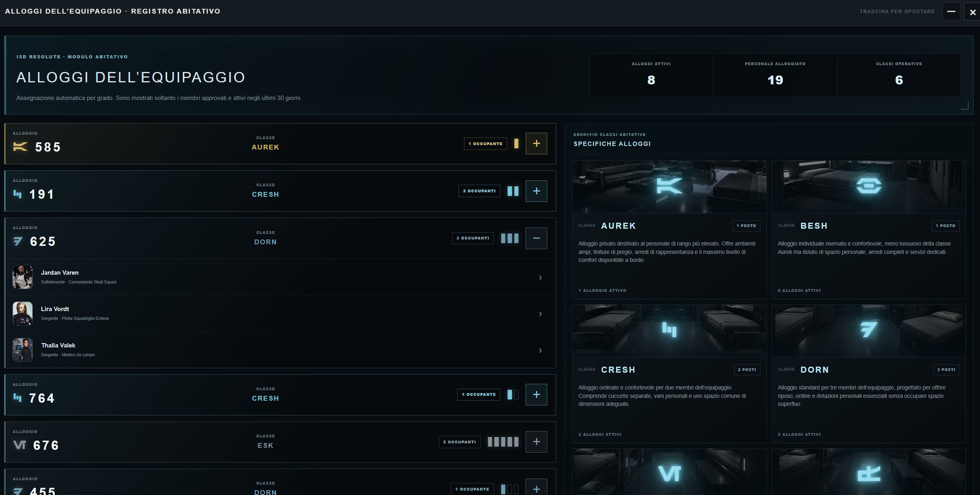Click the "5 OCCUPANTI" badge on lodging 676

tap(460, 442)
